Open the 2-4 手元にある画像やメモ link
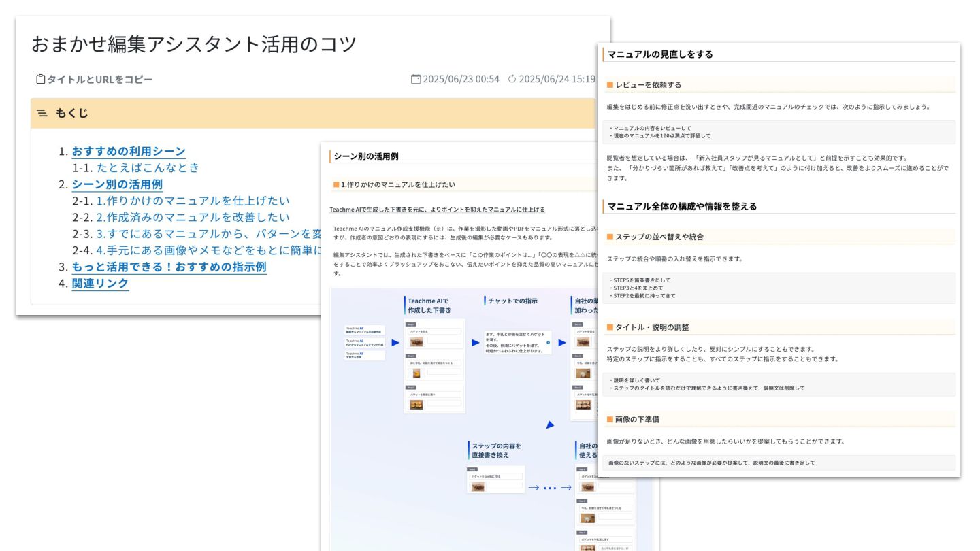 tap(209, 250)
